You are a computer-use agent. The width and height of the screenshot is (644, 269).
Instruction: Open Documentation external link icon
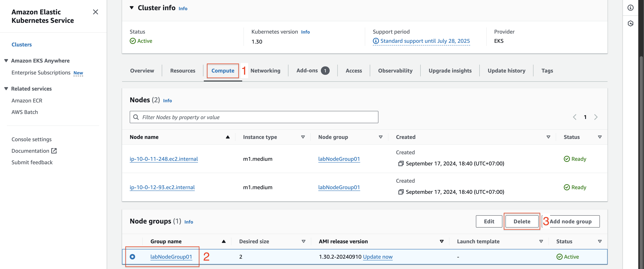click(54, 151)
